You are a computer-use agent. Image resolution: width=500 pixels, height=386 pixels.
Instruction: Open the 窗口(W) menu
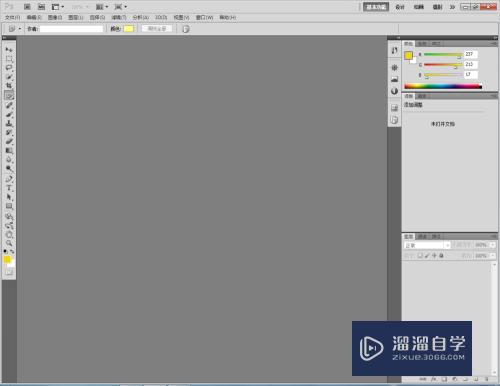click(204, 17)
